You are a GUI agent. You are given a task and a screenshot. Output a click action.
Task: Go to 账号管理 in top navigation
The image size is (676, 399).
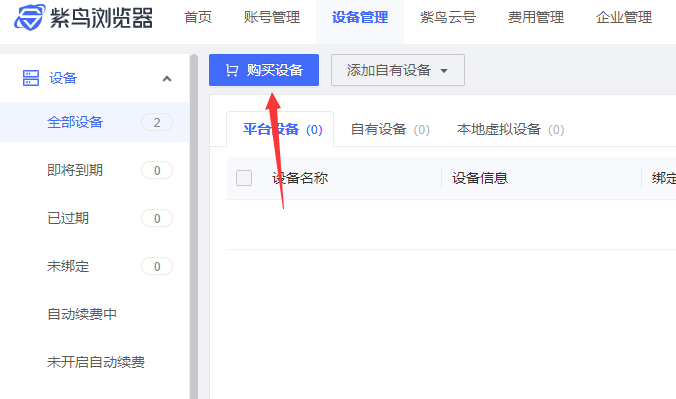(x=272, y=17)
